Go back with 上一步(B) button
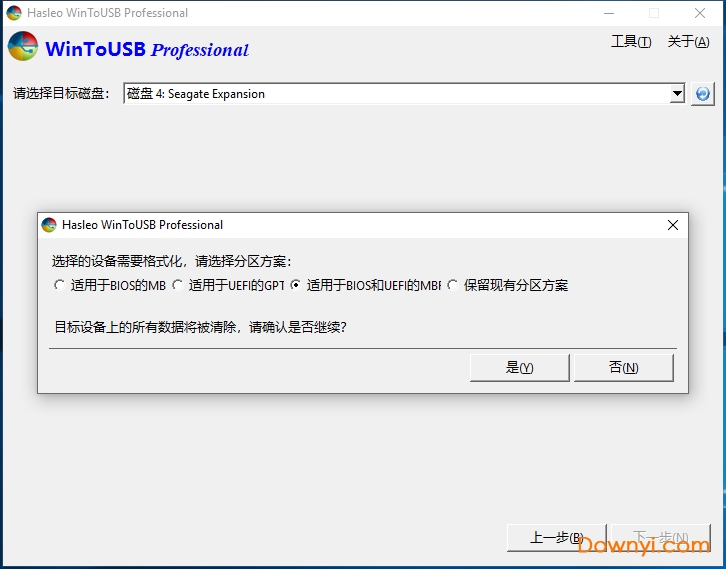 [557, 538]
